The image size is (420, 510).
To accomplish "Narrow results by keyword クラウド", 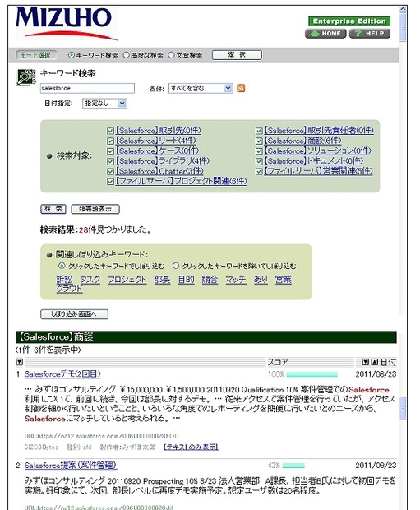I will (x=70, y=289).
